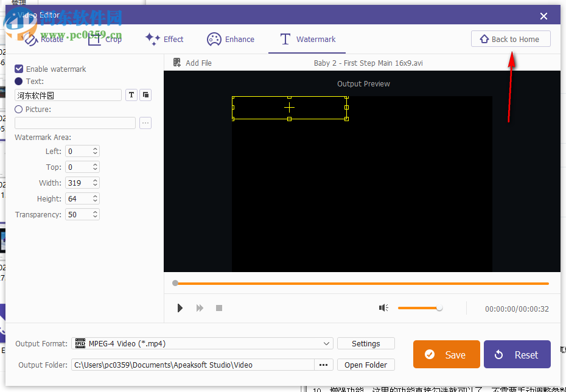This screenshot has height=392, width=566.
Task: Select the Text watermark radio button
Action: click(x=18, y=82)
